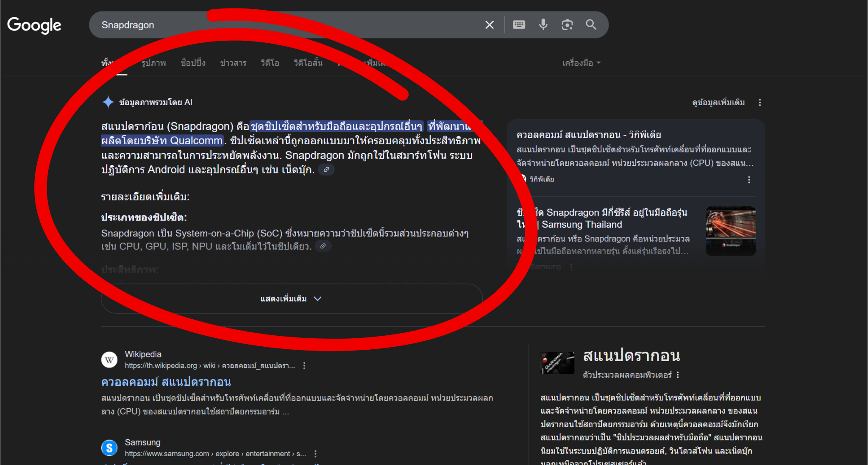The image size is (868, 465).
Task: Click source link icon after เน็ตบุ๊ก paragraph
Action: 326,170
